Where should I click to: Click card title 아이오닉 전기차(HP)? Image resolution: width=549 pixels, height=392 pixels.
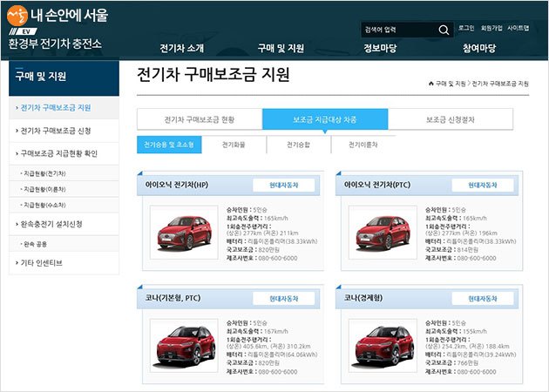(x=177, y=185)
